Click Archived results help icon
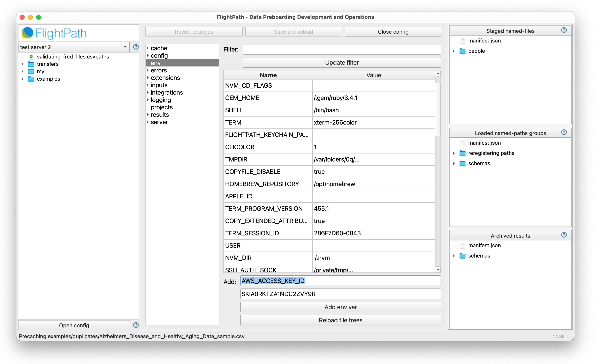The height and width of the screenshot is (364, 594). point(564,235)
